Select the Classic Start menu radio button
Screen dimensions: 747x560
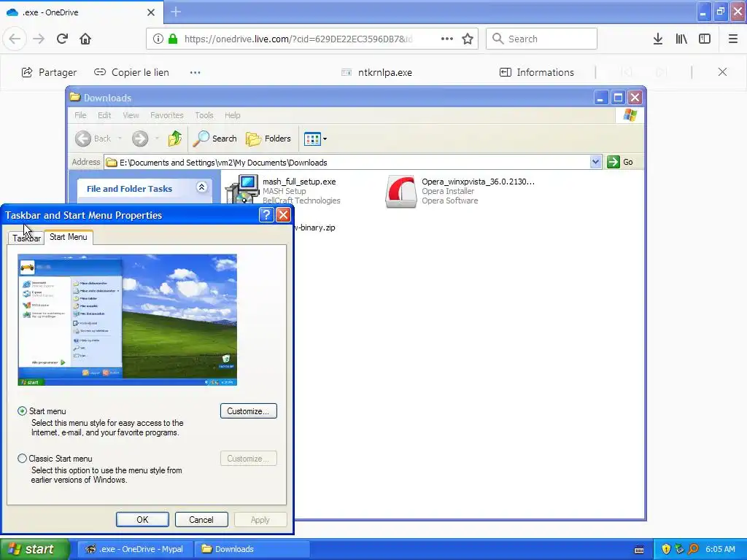[x=23, y=459]
